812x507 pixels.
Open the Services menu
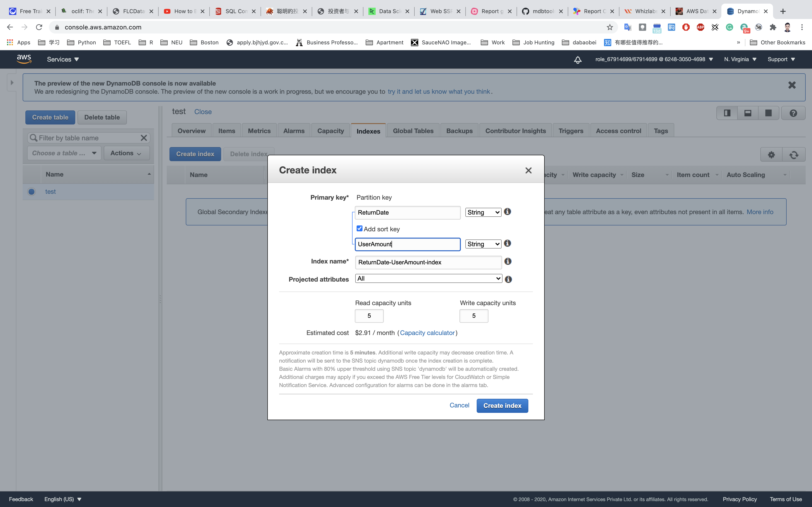point(63,59)
